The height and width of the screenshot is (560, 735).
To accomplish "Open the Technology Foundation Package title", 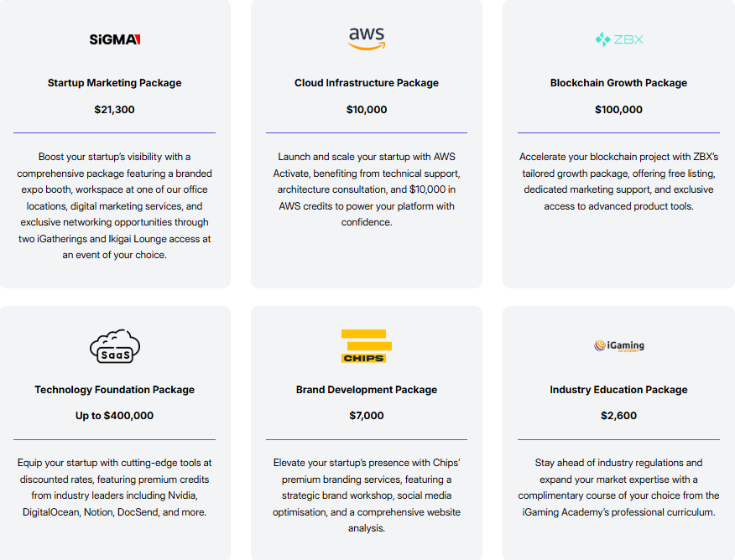I will point(114,390).
